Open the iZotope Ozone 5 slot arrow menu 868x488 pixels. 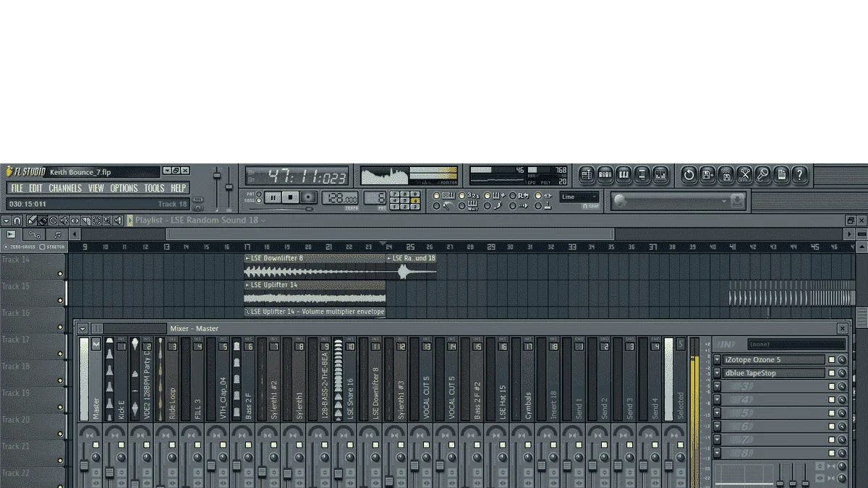[718, 360]
